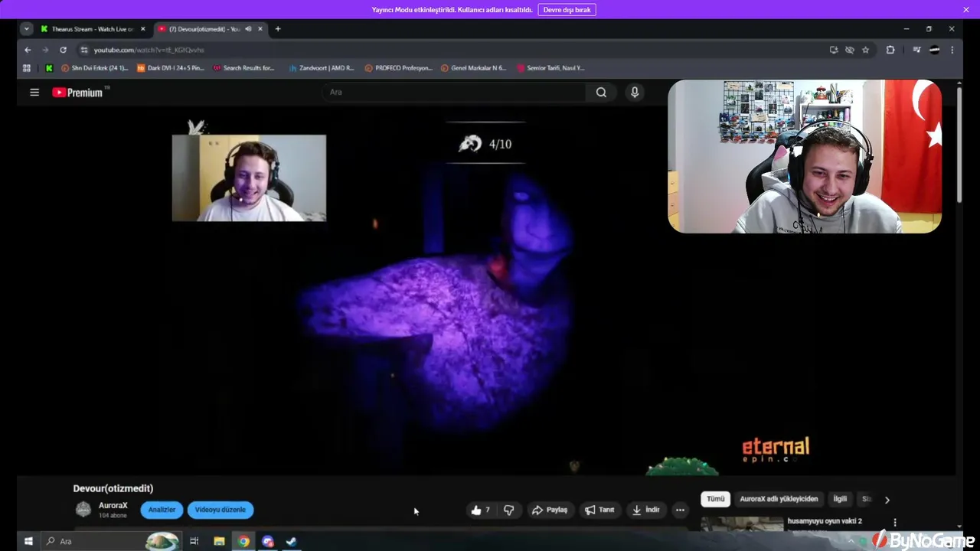980x551 pixels.
Task: Open husamyuyu oyun vakti 2 thumbnail
Action: (x=742, y=524)
